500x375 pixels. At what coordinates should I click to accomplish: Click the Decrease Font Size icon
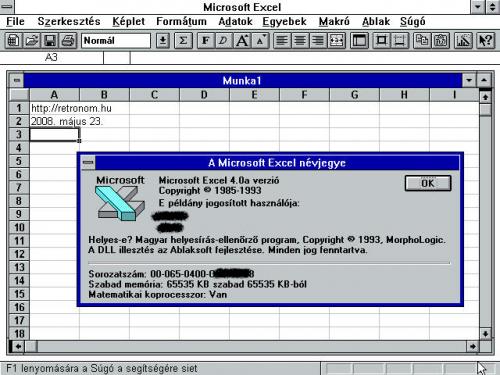click(x=260, y=41)
